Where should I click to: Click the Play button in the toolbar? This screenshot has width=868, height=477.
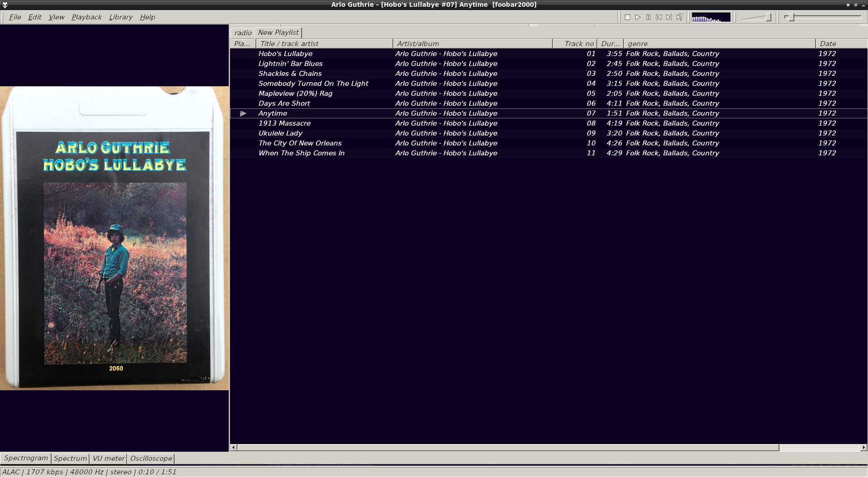pyautogui.click(x=638, y=17)
